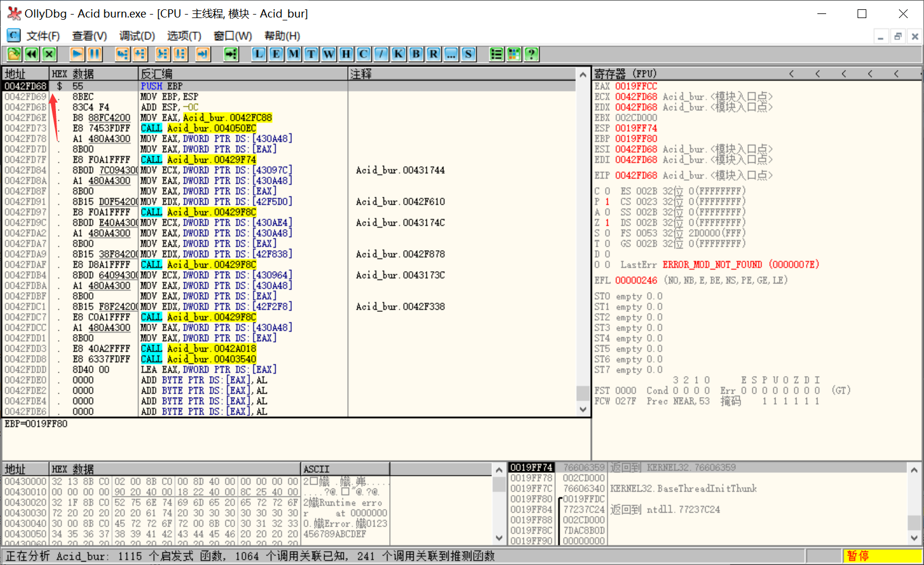Open the 文件(F) menu
Screen dimensions: 924x565
[x=43, y=36]
